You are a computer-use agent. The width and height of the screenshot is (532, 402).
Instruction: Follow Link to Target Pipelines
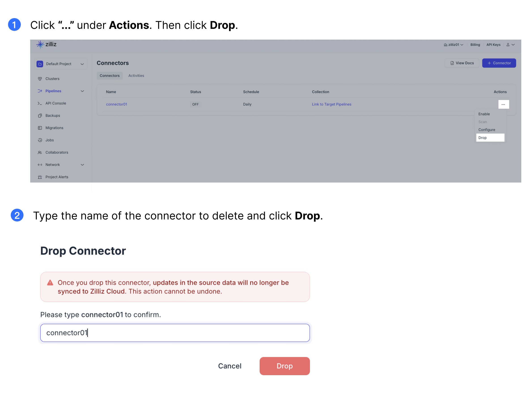click(x=331, y=104)
